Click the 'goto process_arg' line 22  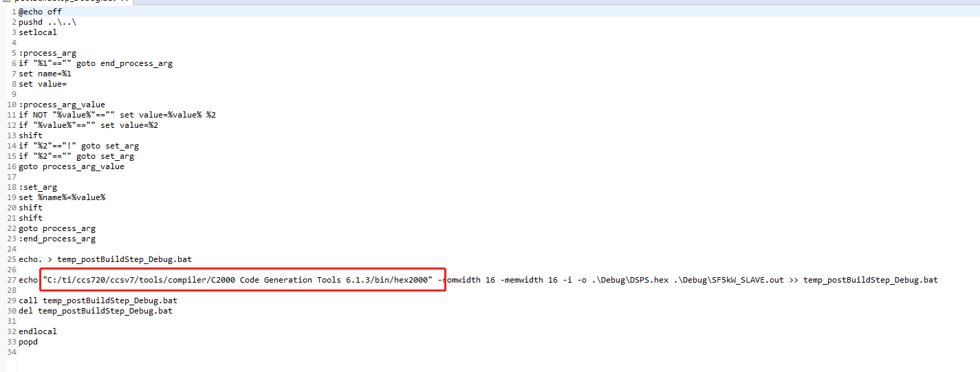click(x=57, y=228)
